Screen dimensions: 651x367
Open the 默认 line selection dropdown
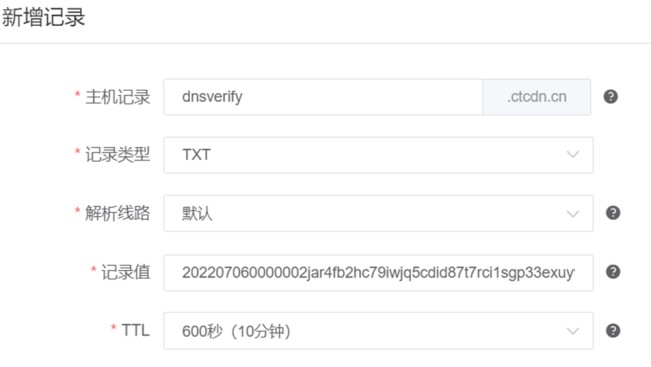click(378, 213)
